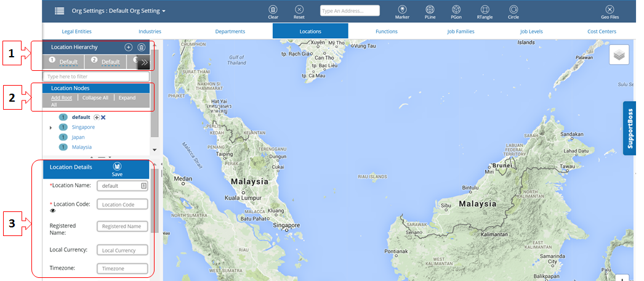644x281 pixels.
Task: Select the Locations tab
Action: (x=310, y=31)
